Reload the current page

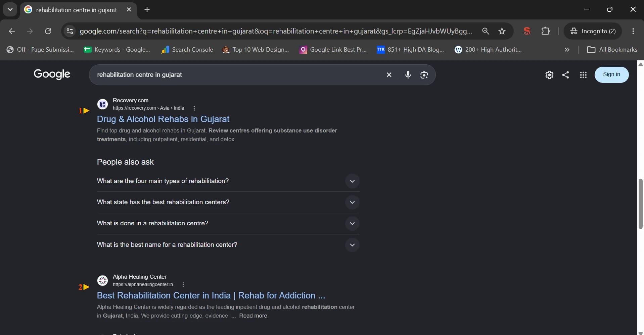[x=48, y=31]
